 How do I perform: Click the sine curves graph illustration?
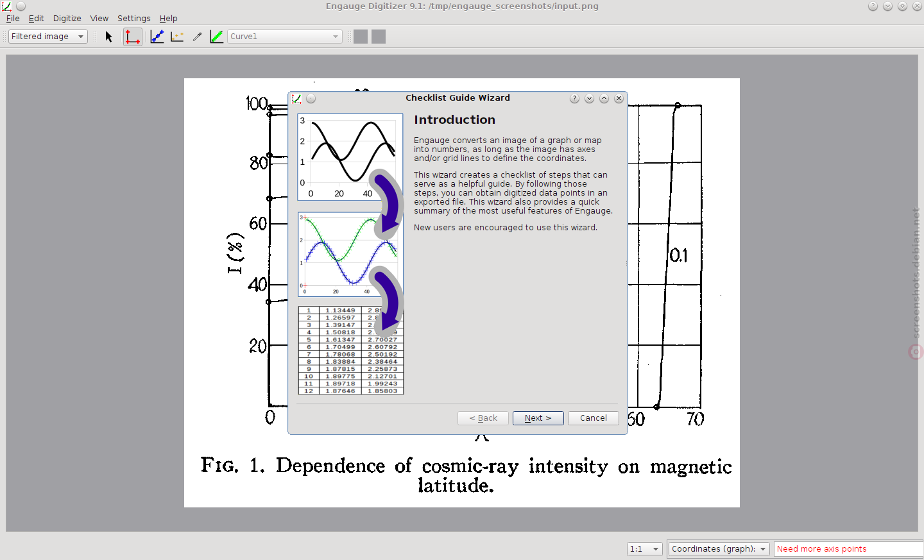[350, 157]
